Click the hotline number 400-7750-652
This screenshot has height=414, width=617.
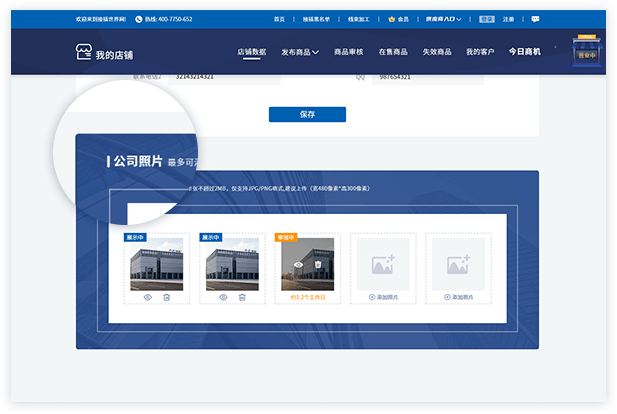[x=175, y=19]
